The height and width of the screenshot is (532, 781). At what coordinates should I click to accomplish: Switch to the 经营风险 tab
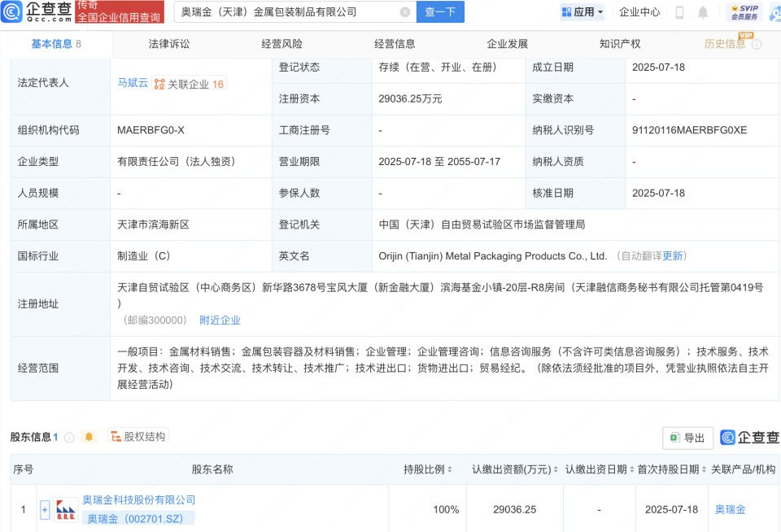point(282,44)
